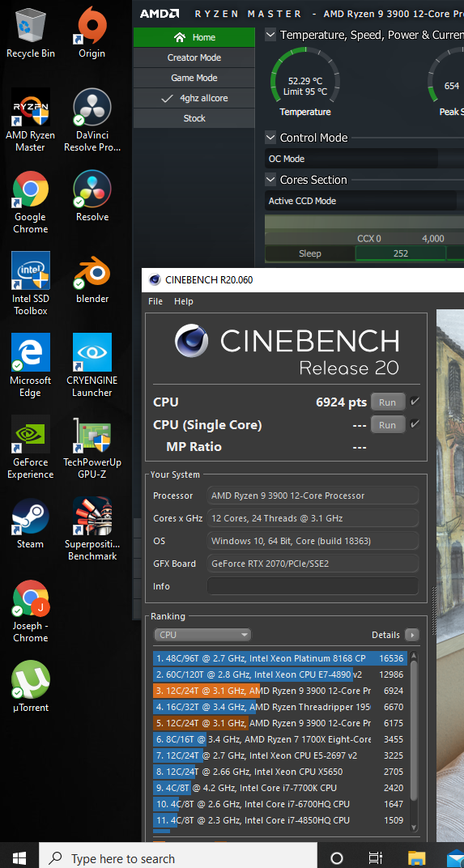Image resolution: width=464 pixels, height=868 pixels.
Task: Select the Resolve desktop icon
Action: pyautogui.click(x=92, y=196)
